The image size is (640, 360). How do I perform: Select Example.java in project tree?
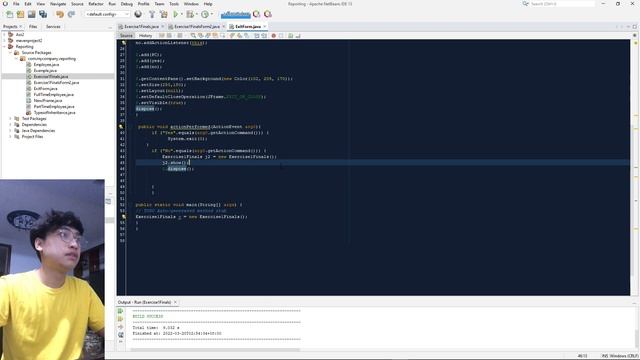(x=45, y=71)
